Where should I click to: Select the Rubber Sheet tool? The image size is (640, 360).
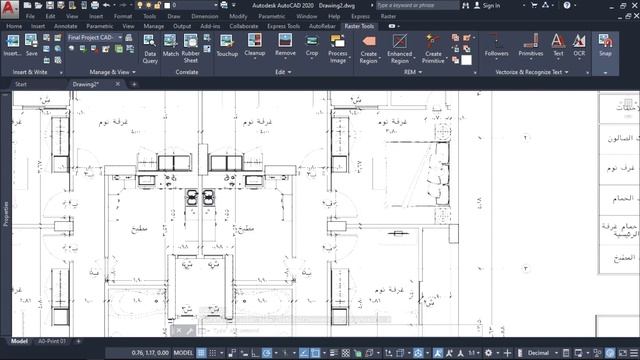(x=191, y=48)
